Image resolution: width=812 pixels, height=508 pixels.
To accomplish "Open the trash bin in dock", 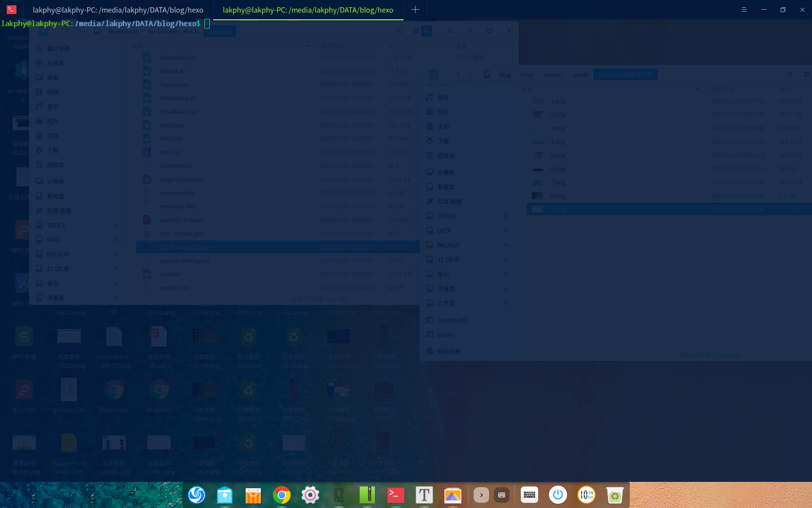I will [615, 495].
